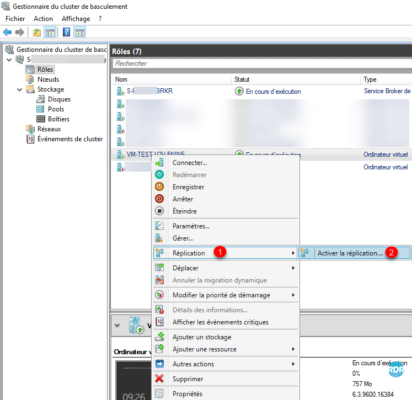The width and height of the screenshot is (412, 400).
Task: Click the Ajouter une ressource icon
Action: (160, 349)
